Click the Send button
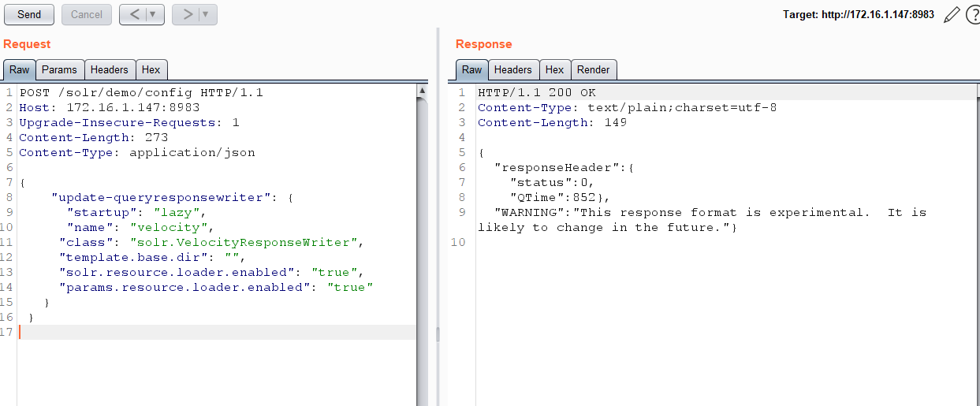Screen dimensions: 980x406 click(29, 14)
